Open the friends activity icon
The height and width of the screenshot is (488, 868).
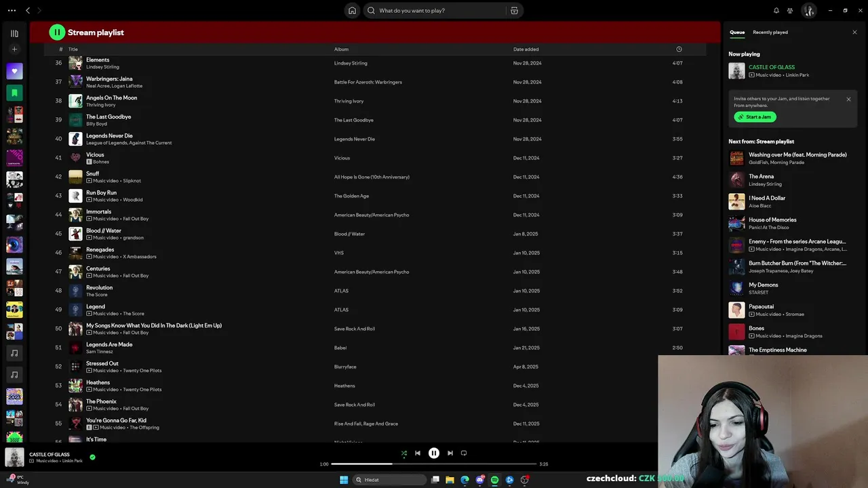tap(790, 10)
